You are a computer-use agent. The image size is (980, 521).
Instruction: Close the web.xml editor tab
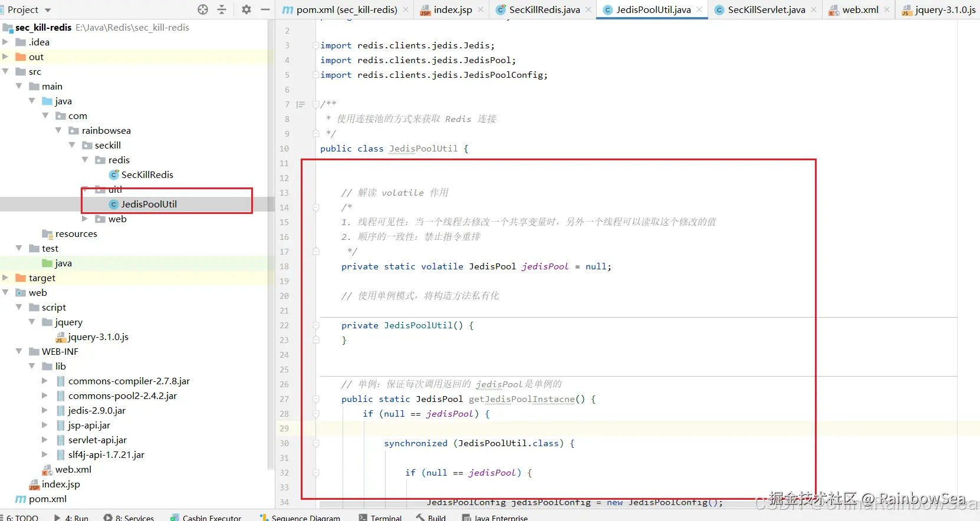coord(887,9)
